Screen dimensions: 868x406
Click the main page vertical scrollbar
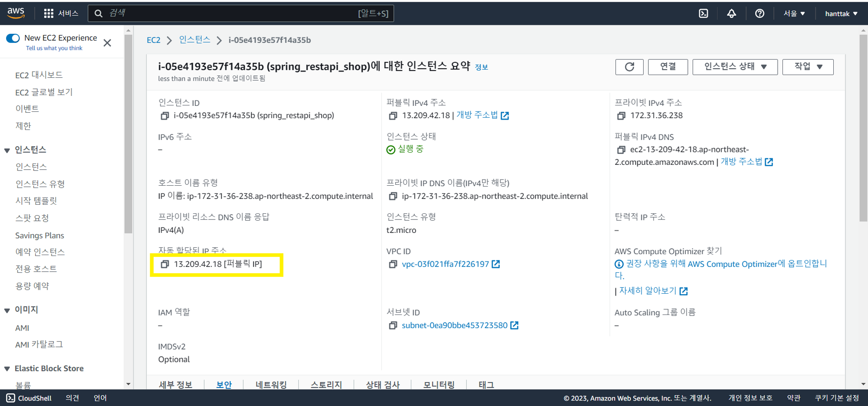pos(863,128)
